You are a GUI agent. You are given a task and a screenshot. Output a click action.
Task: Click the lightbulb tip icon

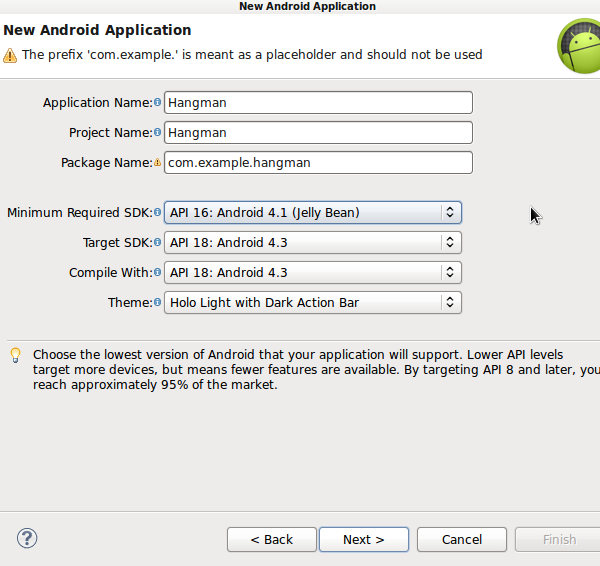[15, 355]
